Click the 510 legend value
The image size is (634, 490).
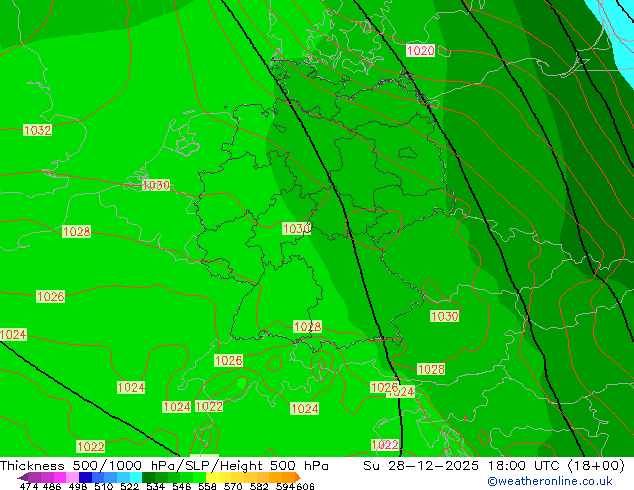coord(104,486)
